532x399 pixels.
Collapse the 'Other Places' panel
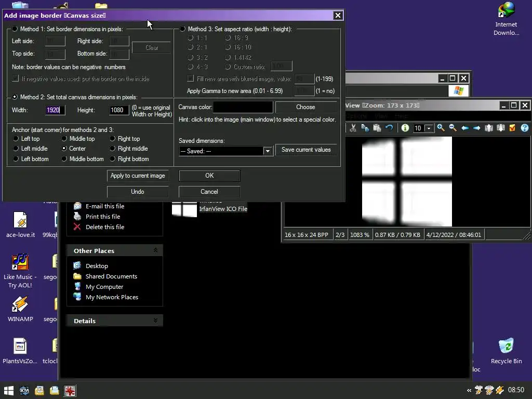pyautogui.click(x=155, y=250)
